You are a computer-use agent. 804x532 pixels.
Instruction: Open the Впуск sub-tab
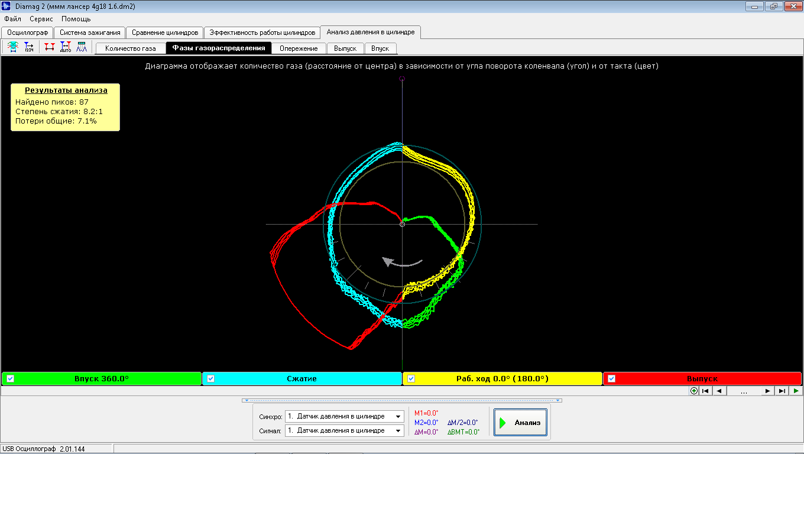[380, 48]
